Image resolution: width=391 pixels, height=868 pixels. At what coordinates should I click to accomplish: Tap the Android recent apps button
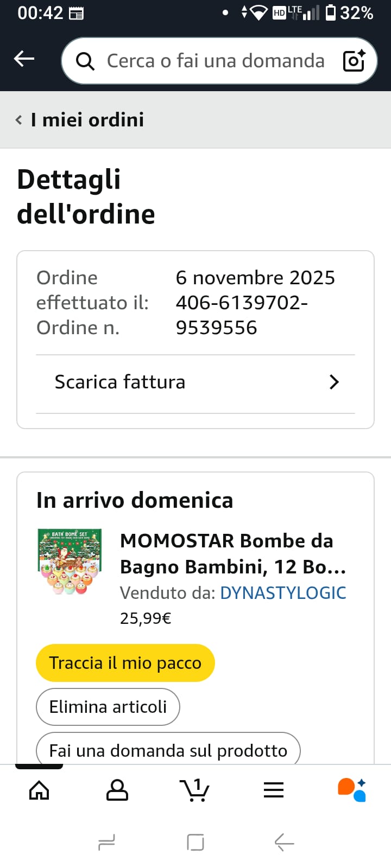pos(106,843)
